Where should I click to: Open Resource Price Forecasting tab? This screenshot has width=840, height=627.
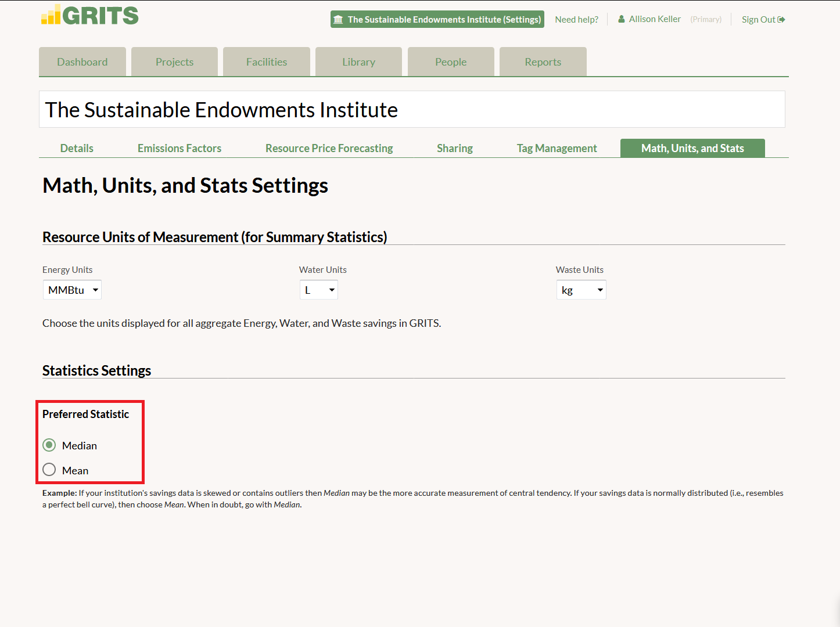click(x=329, y=148)
